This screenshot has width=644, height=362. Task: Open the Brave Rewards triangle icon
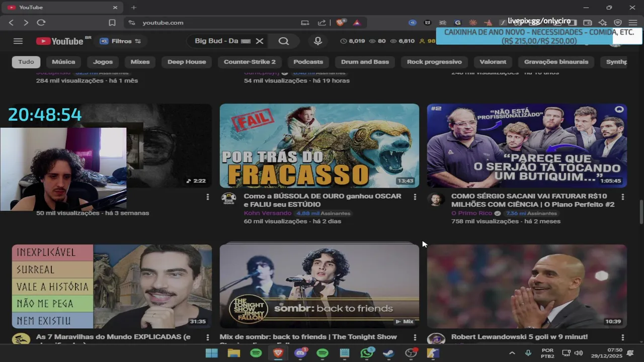click(x=357, y=23)
